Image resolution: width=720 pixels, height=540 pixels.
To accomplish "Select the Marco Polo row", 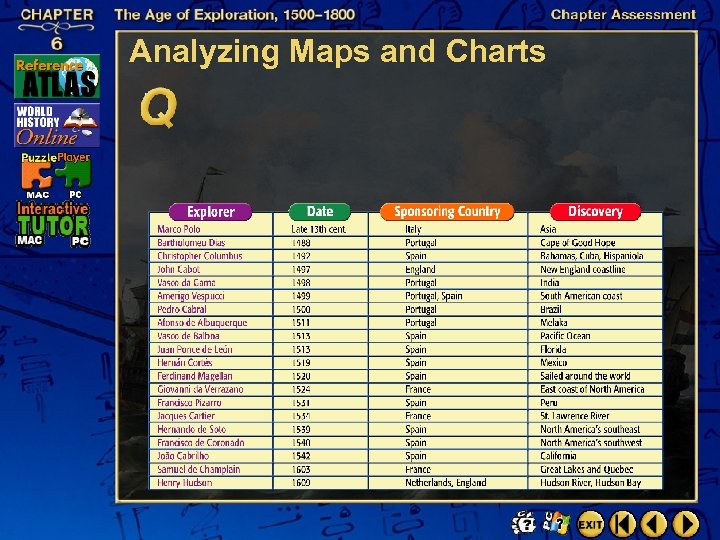I will pyautogui.click(x=406, y=229).
